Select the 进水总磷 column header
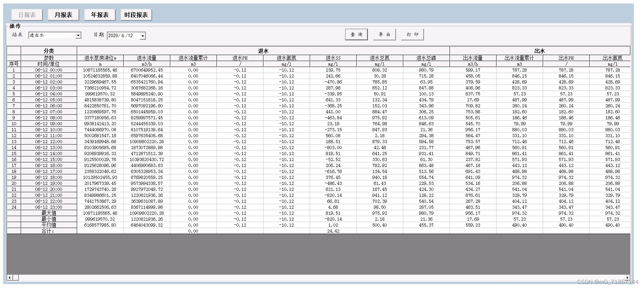This screenshot has height=288, width=644. click(426, 58)
